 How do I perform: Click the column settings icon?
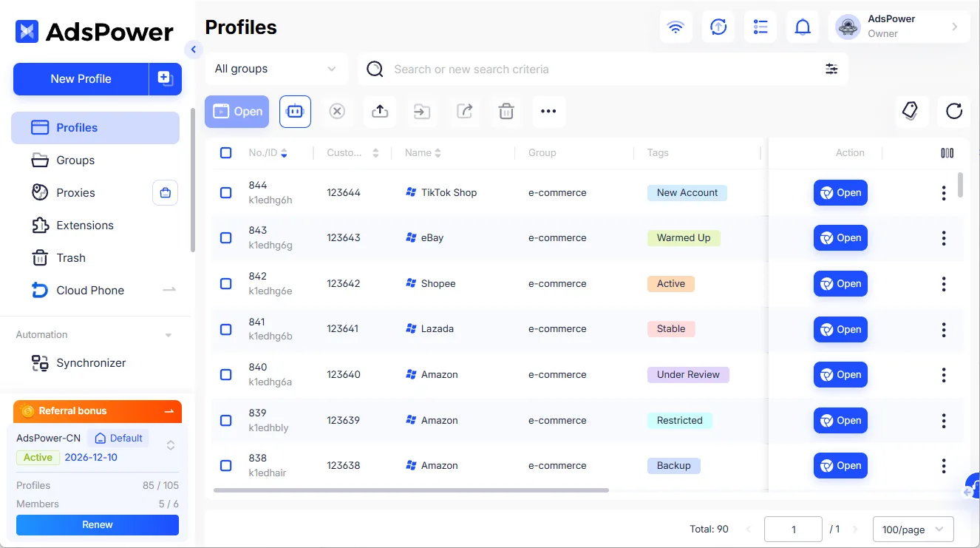(947, 153)
